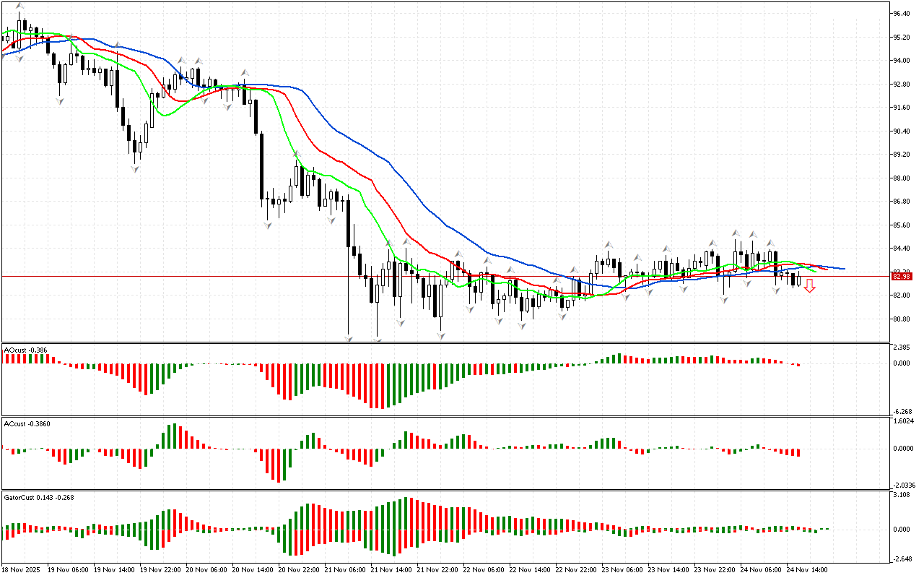Select the right end of the blue Alligator line
Screen dimensions: 924x578
tap(843, 269)
